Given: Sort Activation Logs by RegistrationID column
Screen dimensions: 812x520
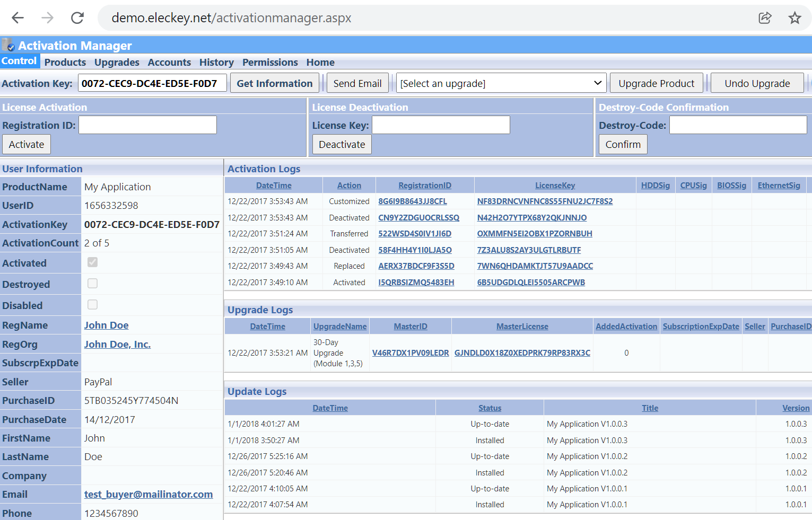Looking at the screenshot, I should [x=425, y=186].
